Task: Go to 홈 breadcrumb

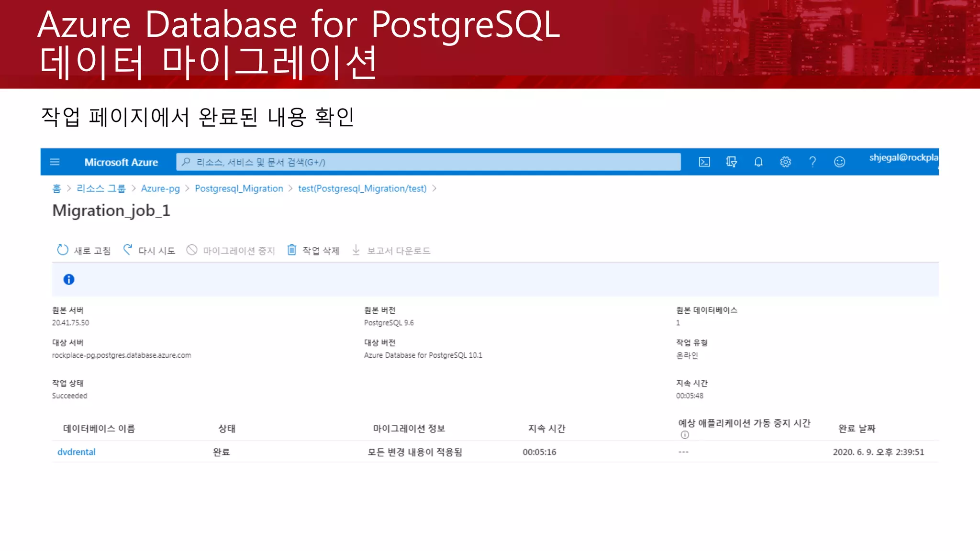Action: point(56,188)
